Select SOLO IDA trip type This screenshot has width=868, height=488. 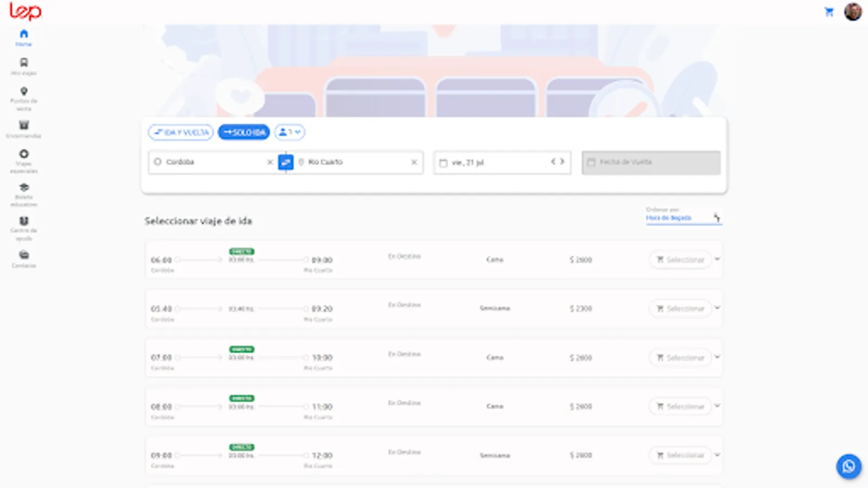point(244,132)
